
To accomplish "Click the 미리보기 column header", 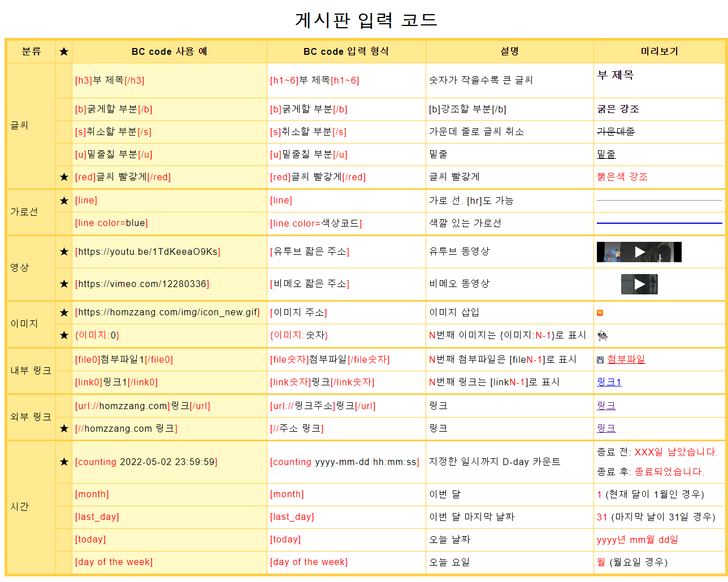I will click(659, 51).
